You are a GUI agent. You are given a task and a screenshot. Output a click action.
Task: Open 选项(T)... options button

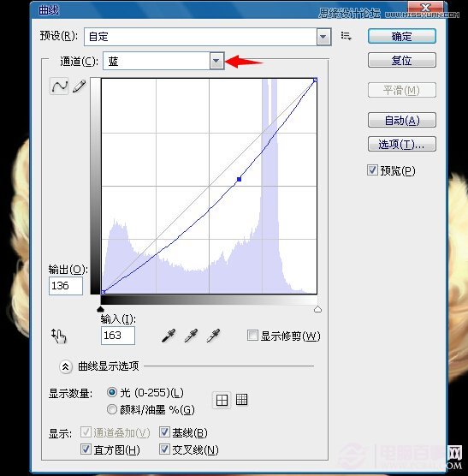point(402,144)
